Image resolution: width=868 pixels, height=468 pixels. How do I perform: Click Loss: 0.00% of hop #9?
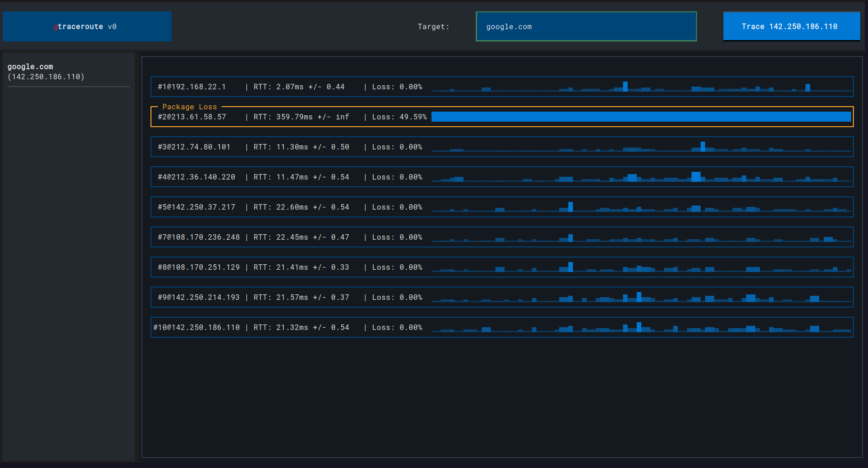[397, 297]
